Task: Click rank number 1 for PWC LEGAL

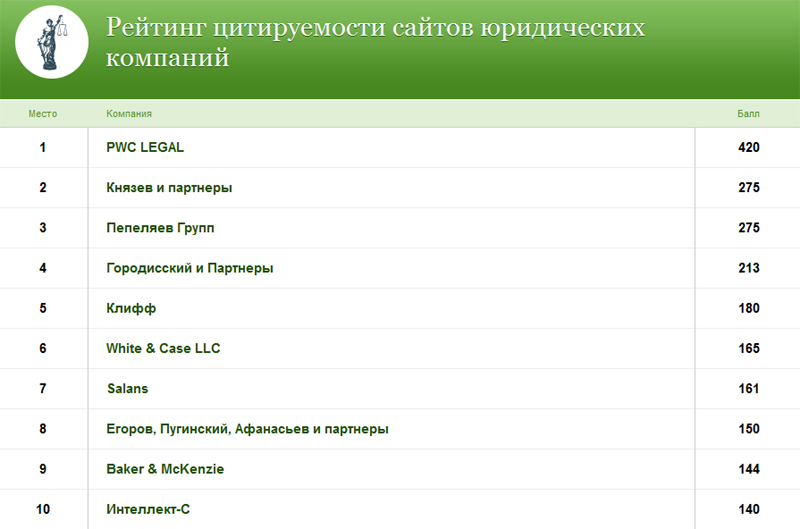Action: (x=43, y=147)
